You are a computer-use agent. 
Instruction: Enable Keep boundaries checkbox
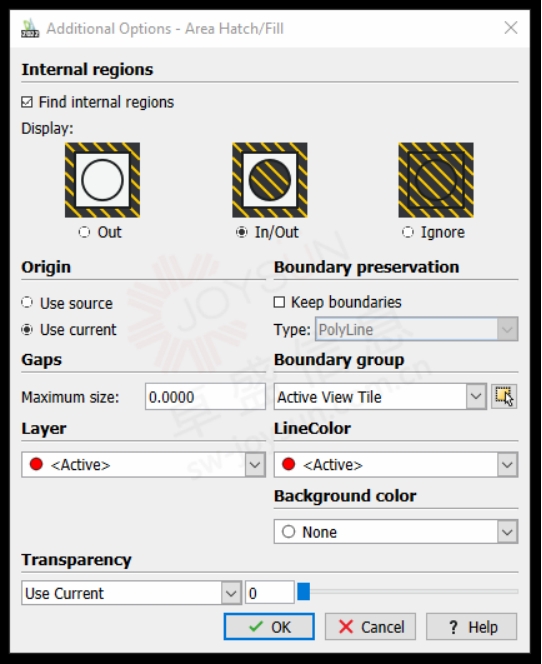coord(279,302)
